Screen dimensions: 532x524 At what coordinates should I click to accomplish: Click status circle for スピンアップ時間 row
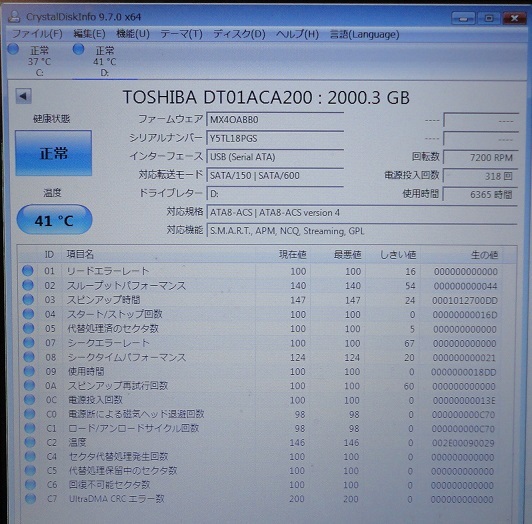tap(28, 300)
